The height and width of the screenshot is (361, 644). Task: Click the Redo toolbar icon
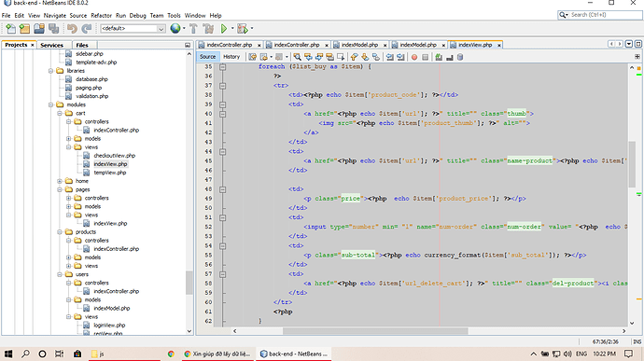[x=86, y=28]
